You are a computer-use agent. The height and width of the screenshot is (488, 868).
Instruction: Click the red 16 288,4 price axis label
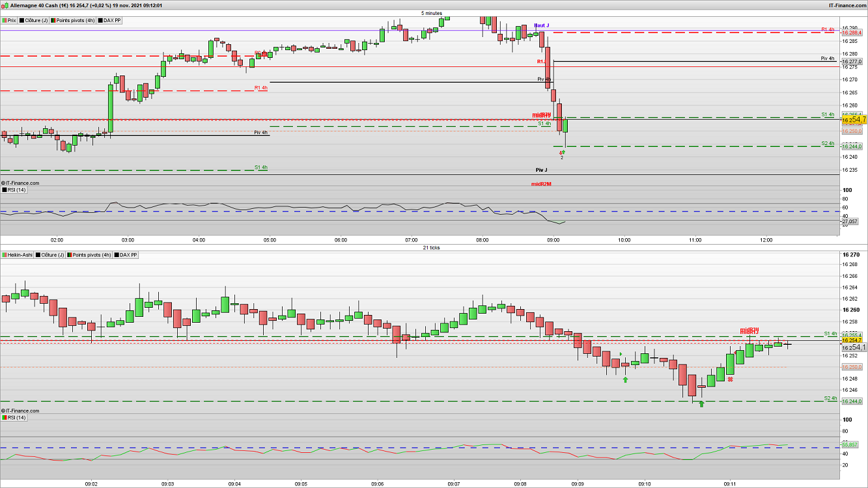click(x=852, y=33)
